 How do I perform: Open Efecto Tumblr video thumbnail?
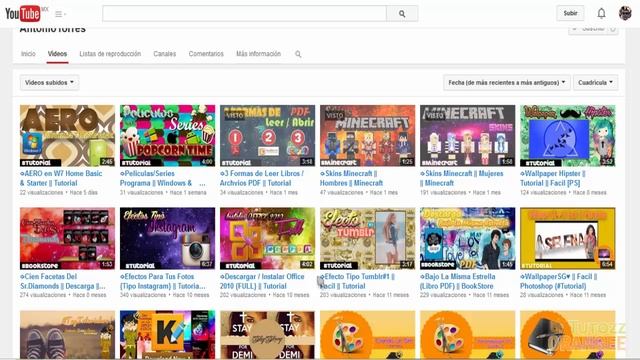pyautogui.click(x=367, y=238)
